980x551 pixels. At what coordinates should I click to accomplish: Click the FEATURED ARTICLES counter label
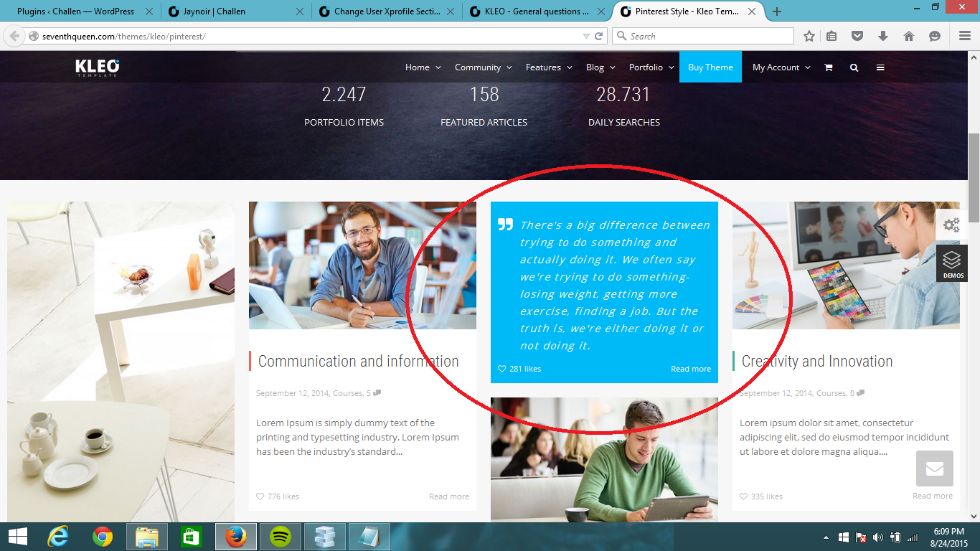coord(484,123)
